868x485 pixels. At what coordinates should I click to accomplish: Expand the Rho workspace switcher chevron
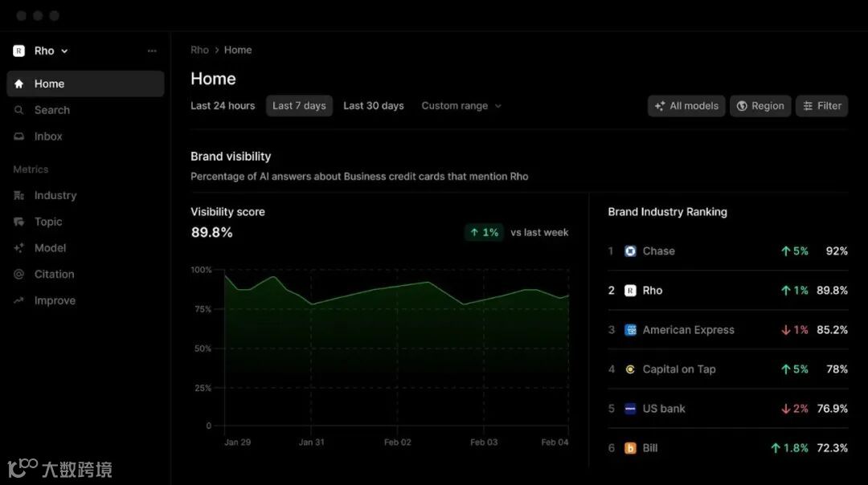64,51
